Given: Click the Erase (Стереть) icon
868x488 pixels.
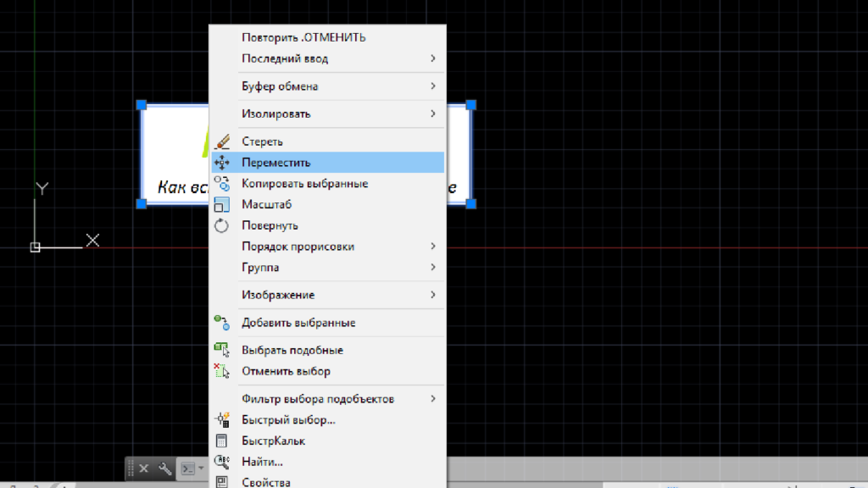Looking at the screenshot, I should (x=222, y=141).
